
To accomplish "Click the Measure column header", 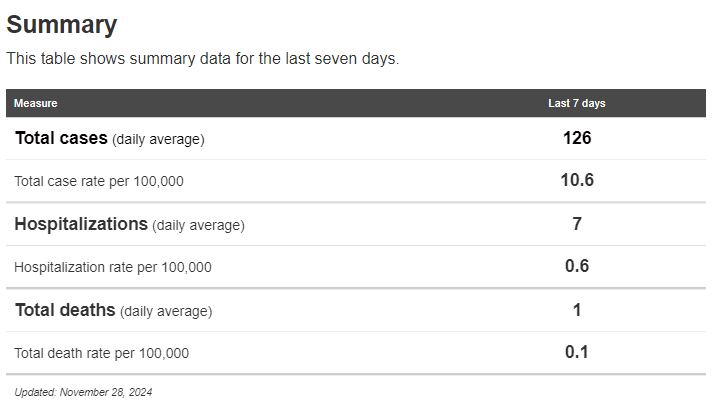I will 35,103.
